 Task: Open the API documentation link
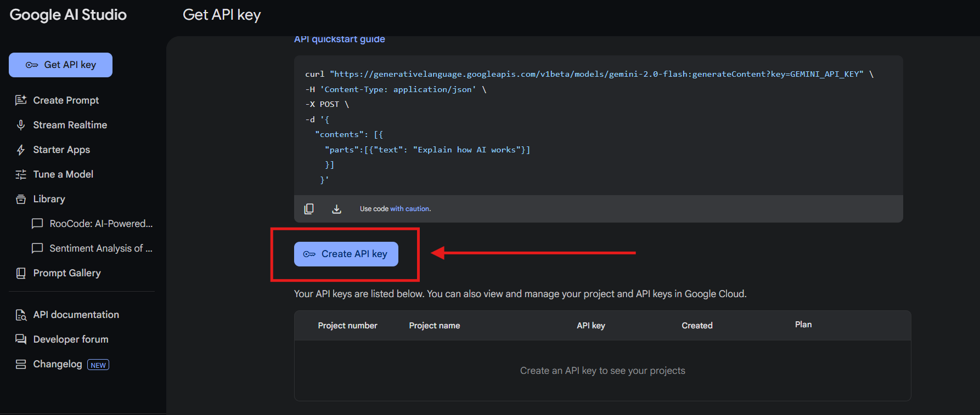pos(76,315)
